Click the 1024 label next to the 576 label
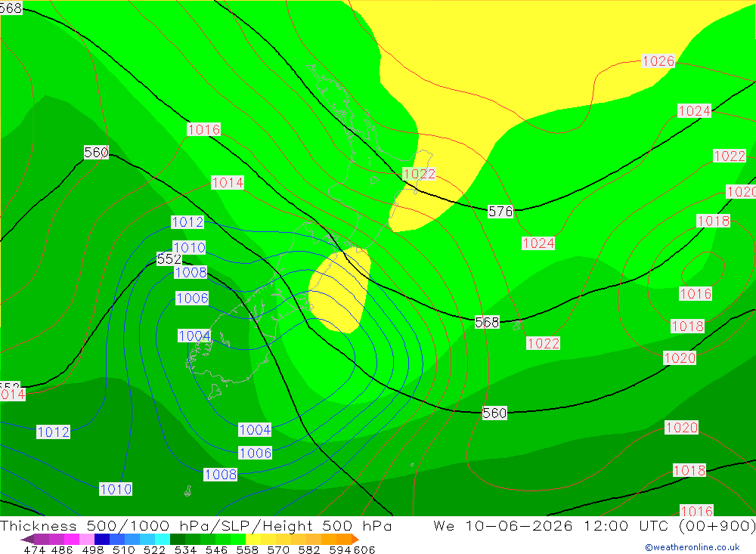Viewport: 756px width, 554px height. 538,243
